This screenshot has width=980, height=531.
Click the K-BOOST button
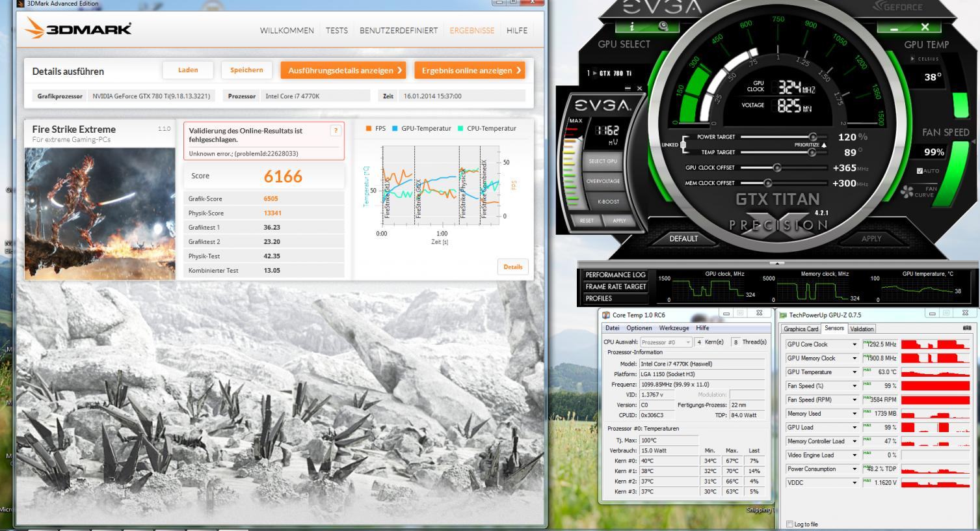(608, 202)
